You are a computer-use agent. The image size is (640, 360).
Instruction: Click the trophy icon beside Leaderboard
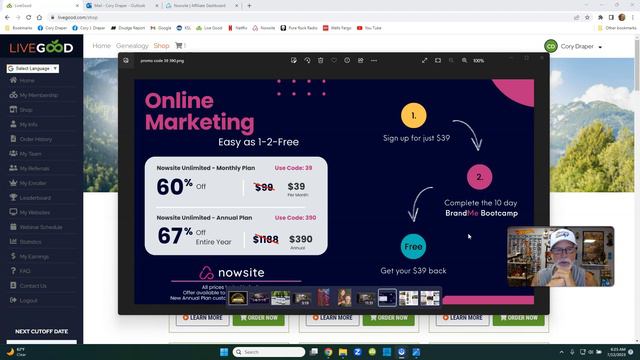[13, 198]
